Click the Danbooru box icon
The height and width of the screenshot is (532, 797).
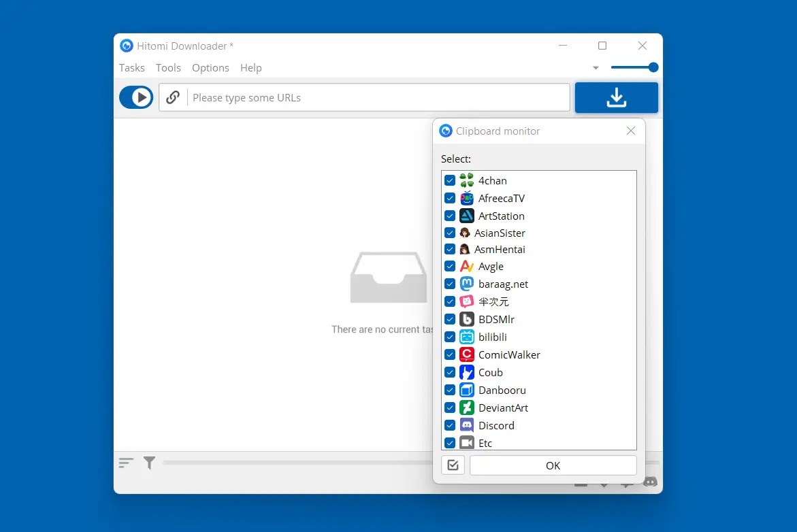point(467,390)
